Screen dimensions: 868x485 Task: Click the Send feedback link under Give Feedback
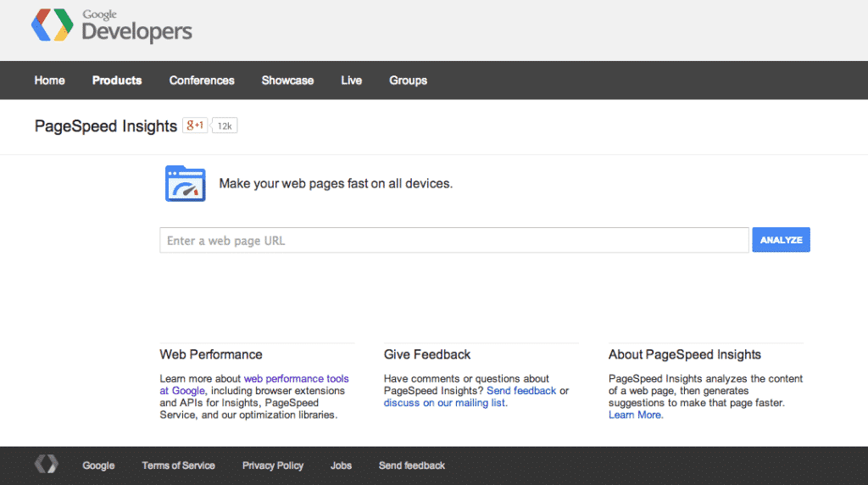[x=521, y=391]
